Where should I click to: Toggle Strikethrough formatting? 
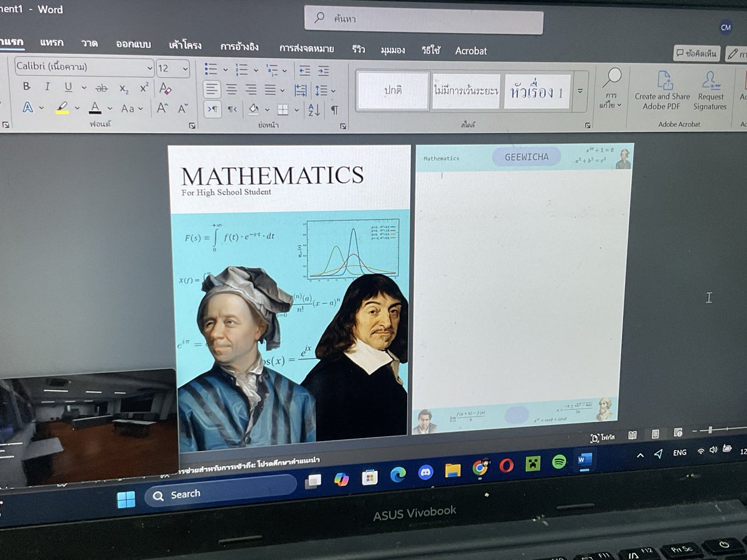pyautogui.click(x=101, y=88)
